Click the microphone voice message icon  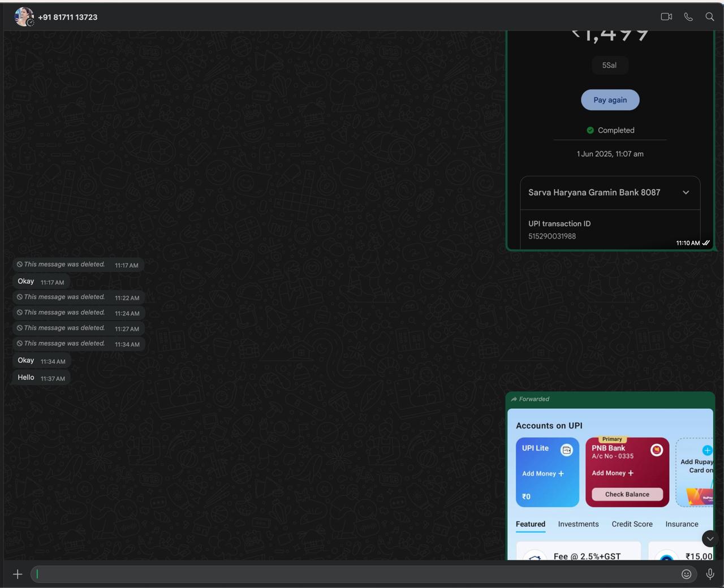[x=710, y=574]
